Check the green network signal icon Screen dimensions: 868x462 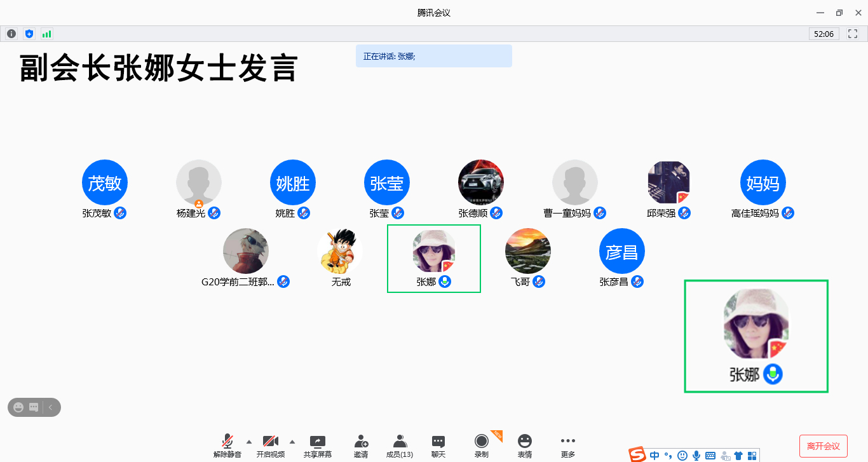pos(46,34)
